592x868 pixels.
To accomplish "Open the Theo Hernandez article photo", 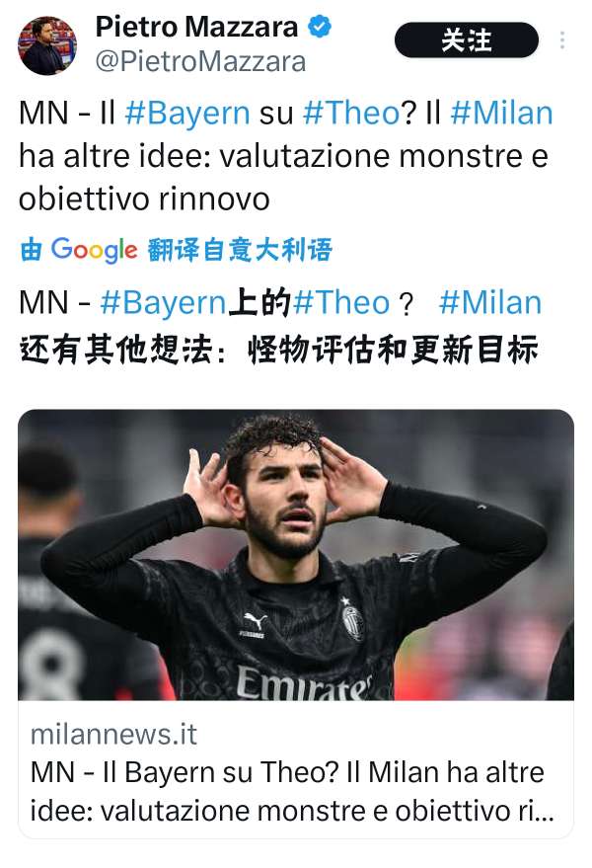I will pos(296,555).
